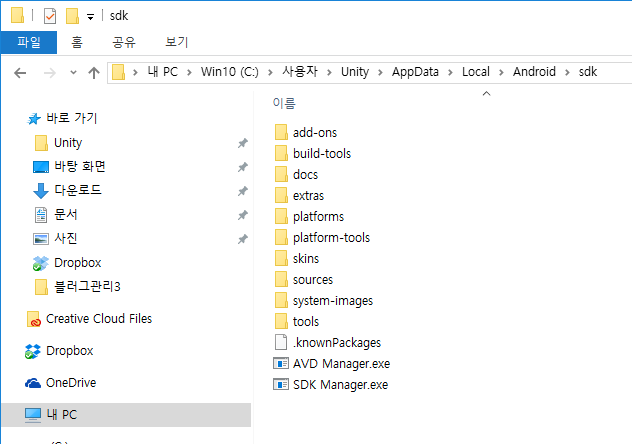Click the OneDrive cloud icon
The width and height of the screenshot is (632, 444).
[33, 383]
